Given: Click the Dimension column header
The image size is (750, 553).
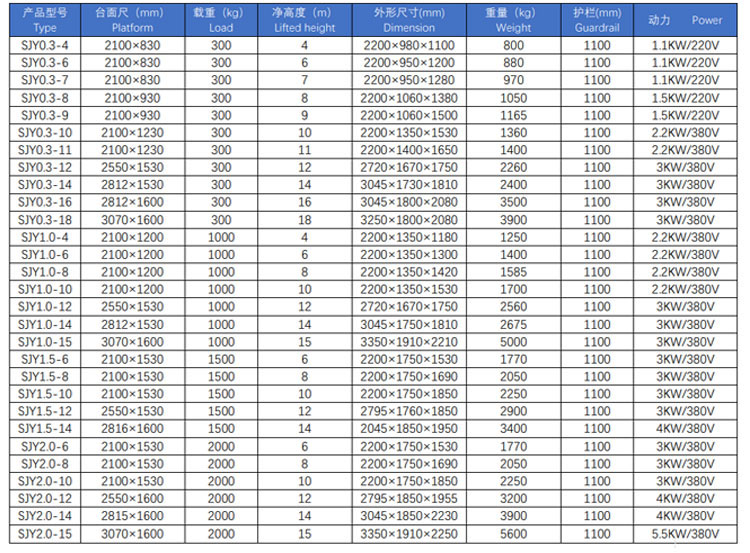Looking at the screenshot, I should click(x=409, y=20).
